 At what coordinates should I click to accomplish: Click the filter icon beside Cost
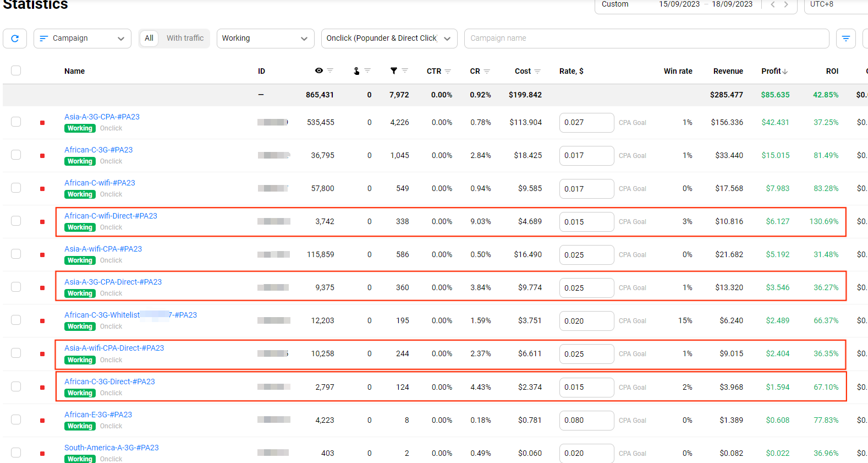537,72
